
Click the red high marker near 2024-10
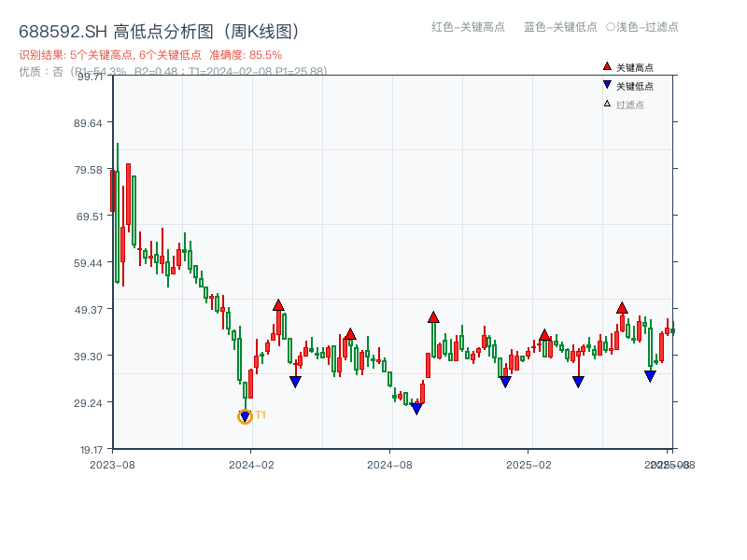(x=433, y=316)
